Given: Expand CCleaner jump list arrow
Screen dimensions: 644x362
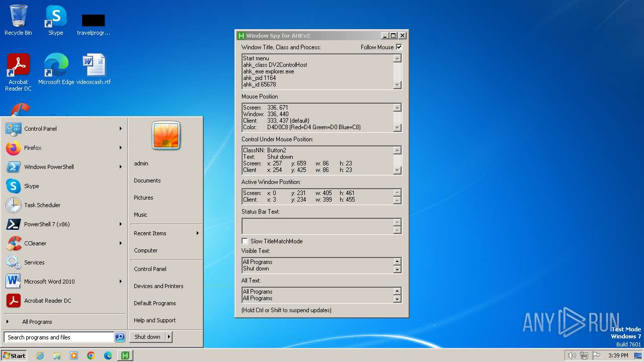Looking at the screenshot, I should click(121, 243).
